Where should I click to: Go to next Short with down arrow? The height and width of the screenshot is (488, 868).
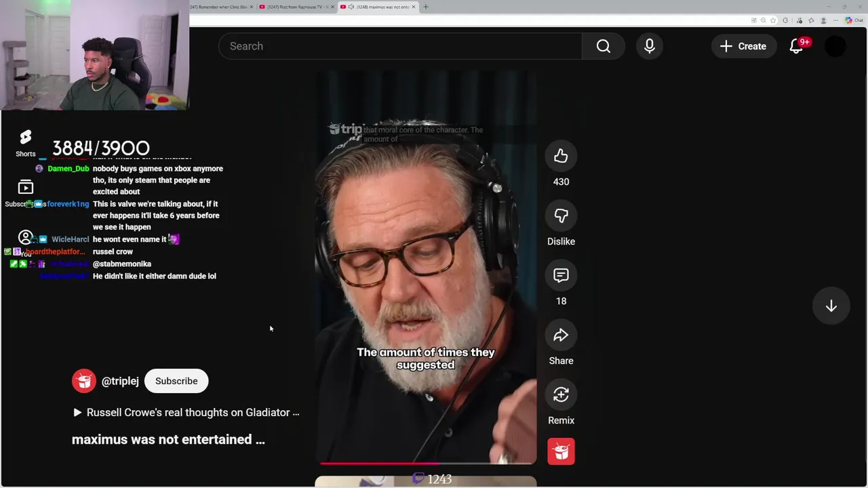pos(831,306)
